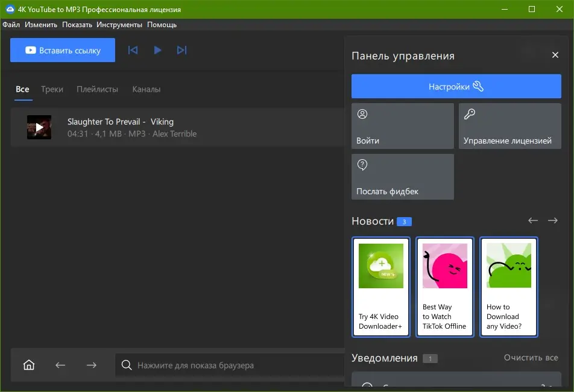The image size is (574, 392).
Task: Click the Послать фидбек tile
Action: click(x=403, y=177)
